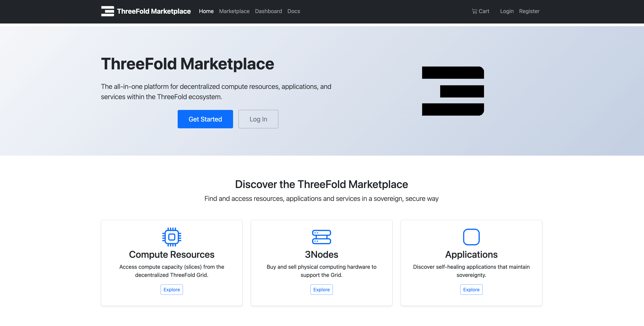Viewport: 644px width, 326px height.
Task: Explore Compute Resources card
Action: [171, 289]
